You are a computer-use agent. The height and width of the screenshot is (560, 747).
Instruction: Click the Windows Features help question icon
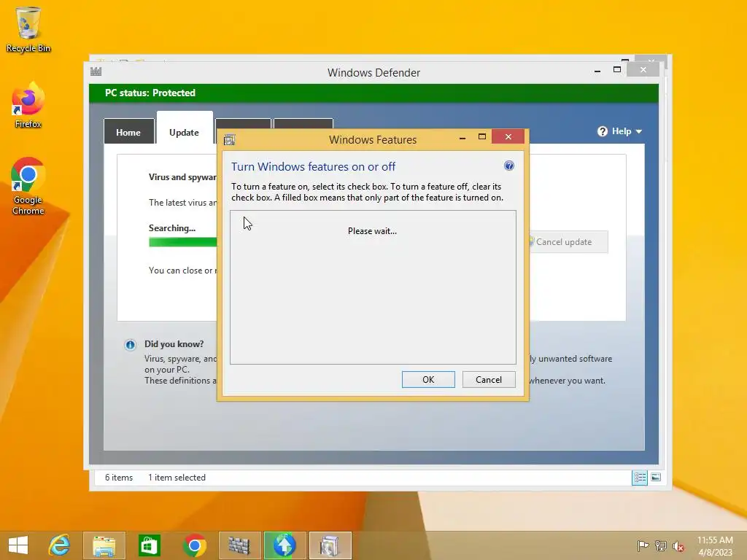[508, 166]
